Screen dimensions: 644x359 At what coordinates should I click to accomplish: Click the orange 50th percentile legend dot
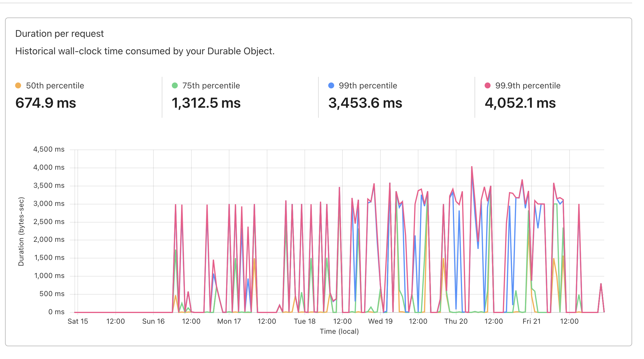pos(18,85)
